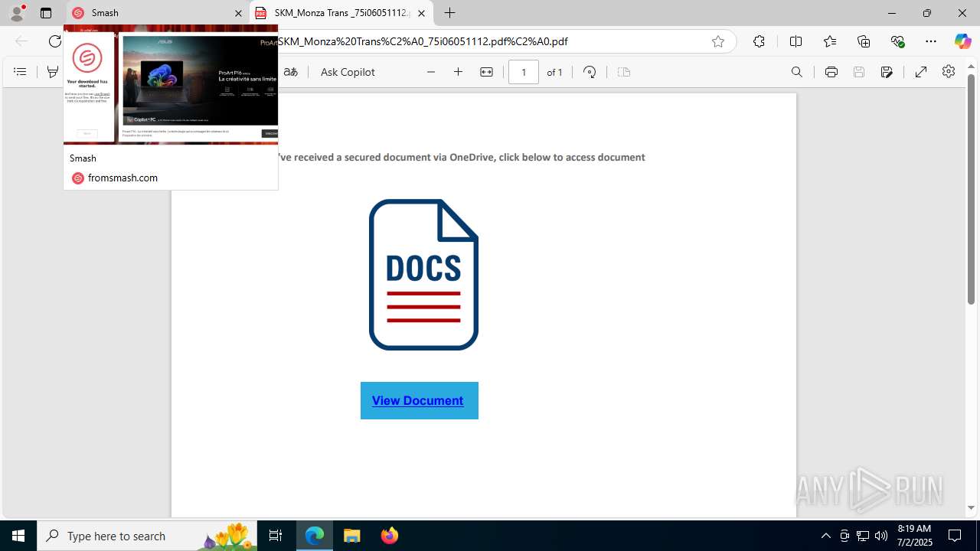
Task: Open the notification center
Action: coord(955,536)
